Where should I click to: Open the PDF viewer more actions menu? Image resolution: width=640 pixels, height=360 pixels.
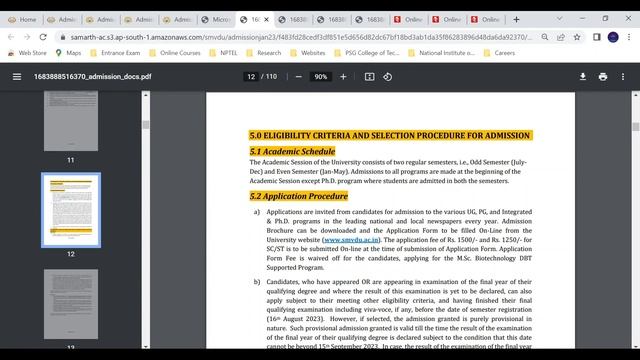click(x=623, y=77)
